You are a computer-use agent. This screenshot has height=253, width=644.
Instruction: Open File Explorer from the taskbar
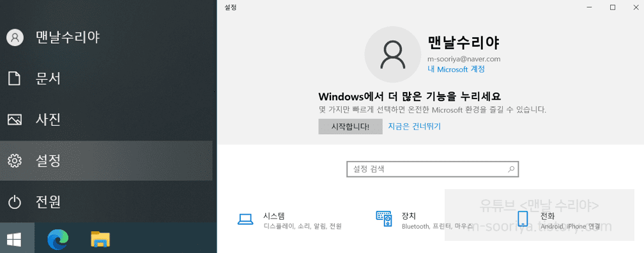(101, 239)
